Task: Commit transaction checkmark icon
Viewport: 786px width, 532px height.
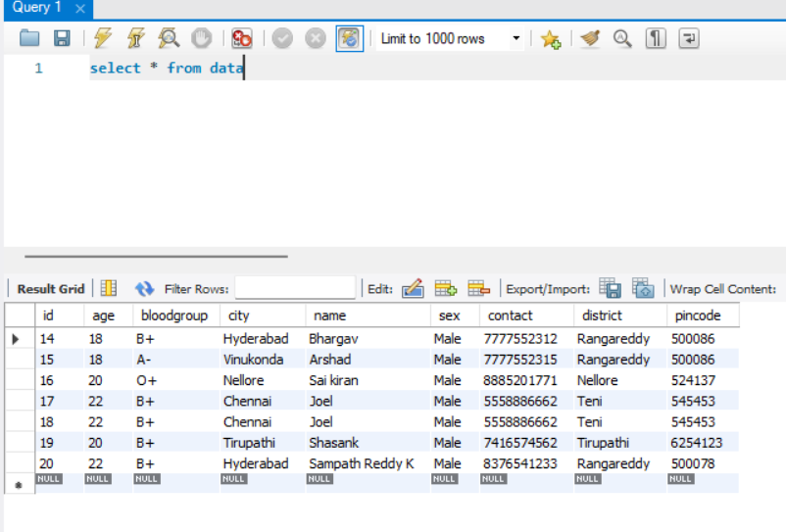Action: point(282,38)
